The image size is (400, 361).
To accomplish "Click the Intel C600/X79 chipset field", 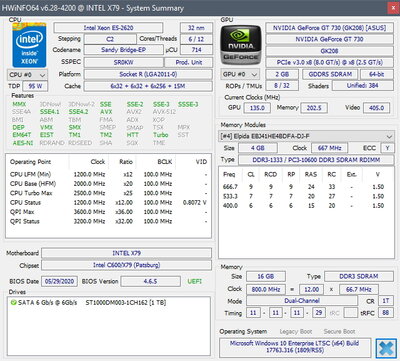I will 127,265.
